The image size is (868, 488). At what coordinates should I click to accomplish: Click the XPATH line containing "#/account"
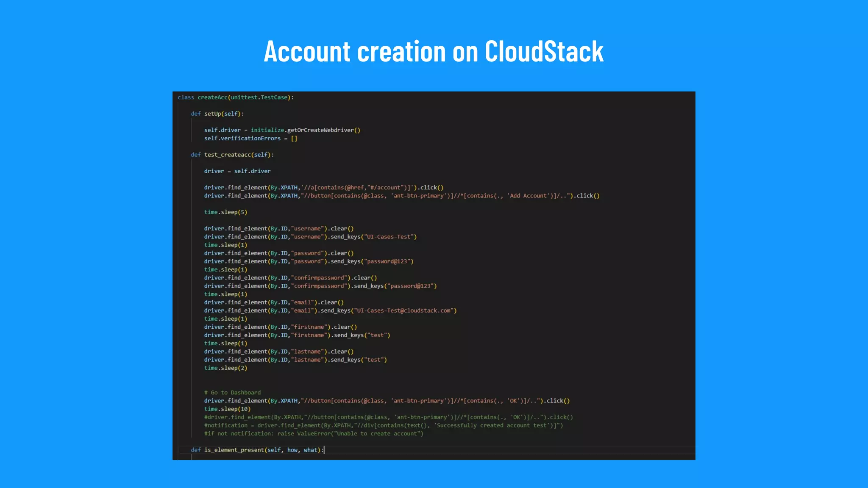(x=324, y=188)
